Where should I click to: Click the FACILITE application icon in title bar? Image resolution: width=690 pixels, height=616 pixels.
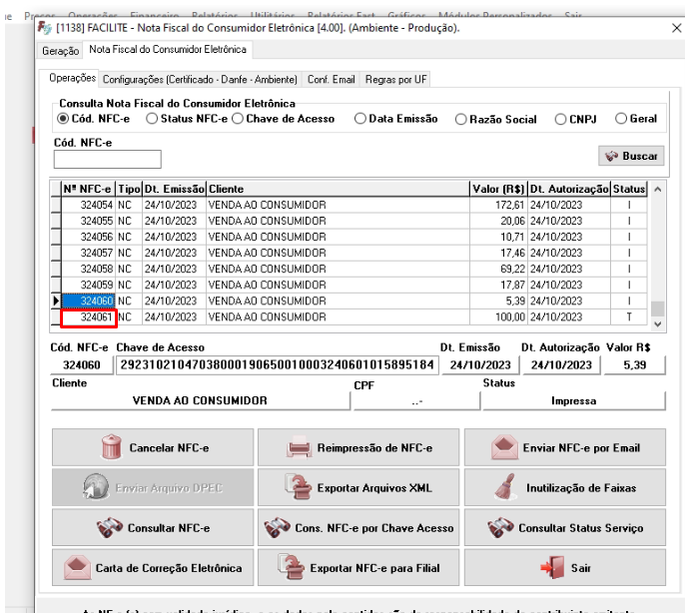coord(45,28)
